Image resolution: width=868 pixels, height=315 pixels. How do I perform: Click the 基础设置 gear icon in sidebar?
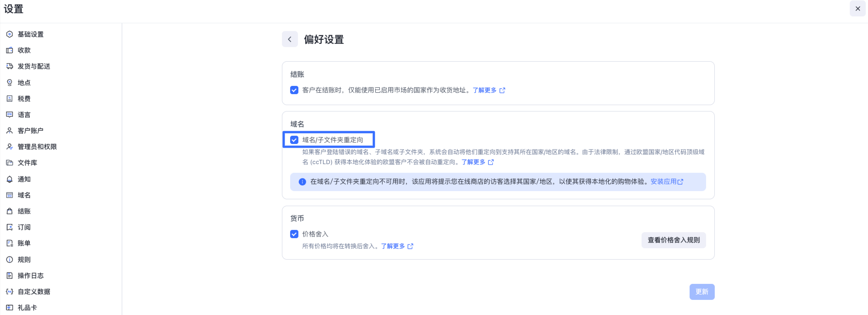tap(10, 34)
